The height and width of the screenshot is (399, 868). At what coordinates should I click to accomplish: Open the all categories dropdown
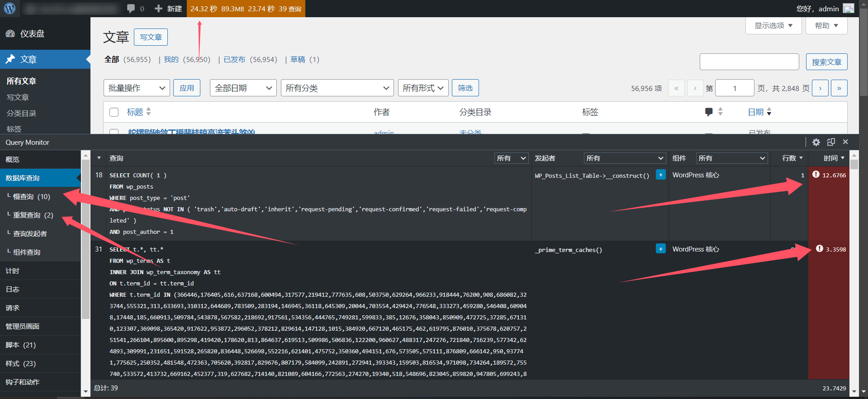(337, 88)
